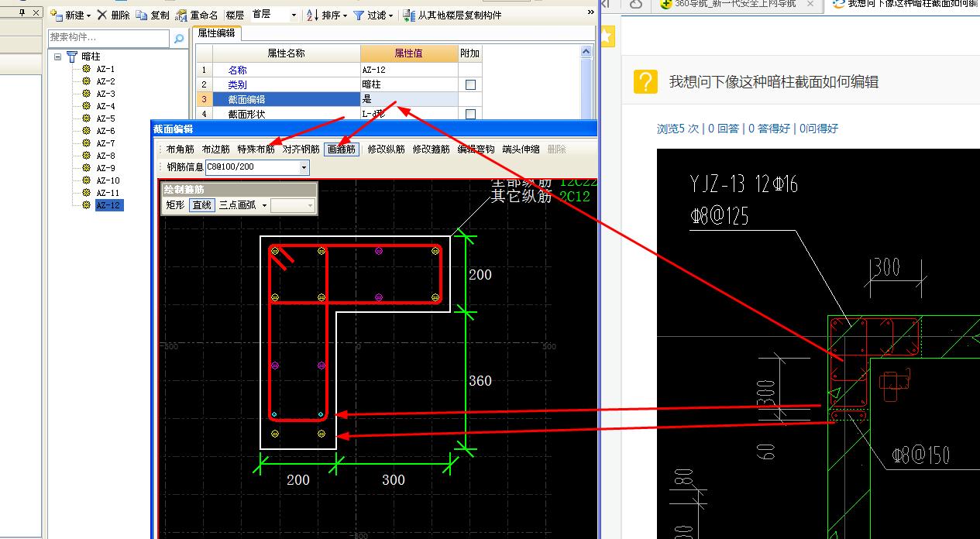Click 端头伸缩 in section editor toolbar
Image resolution: width=980 pixels, height=539 pixels.
521,149
